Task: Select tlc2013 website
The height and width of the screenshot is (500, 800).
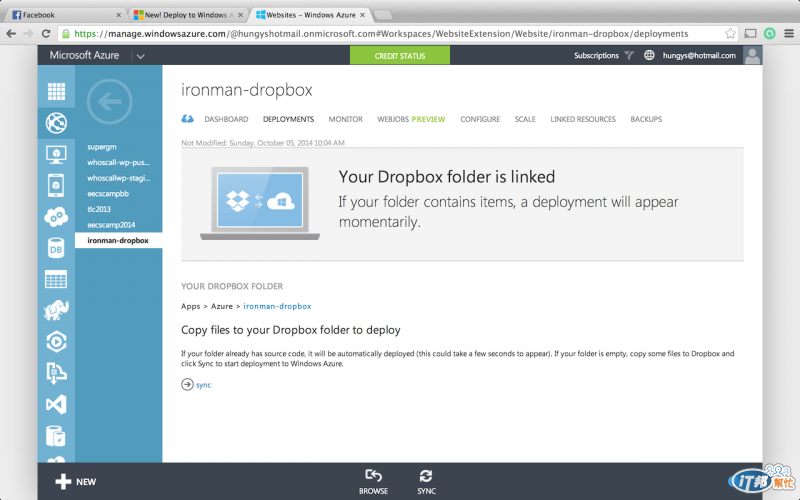Action: [x=98, y=209]
